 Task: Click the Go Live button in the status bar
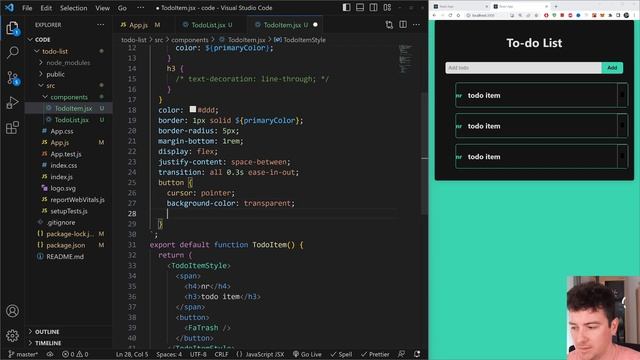point(307,354)
